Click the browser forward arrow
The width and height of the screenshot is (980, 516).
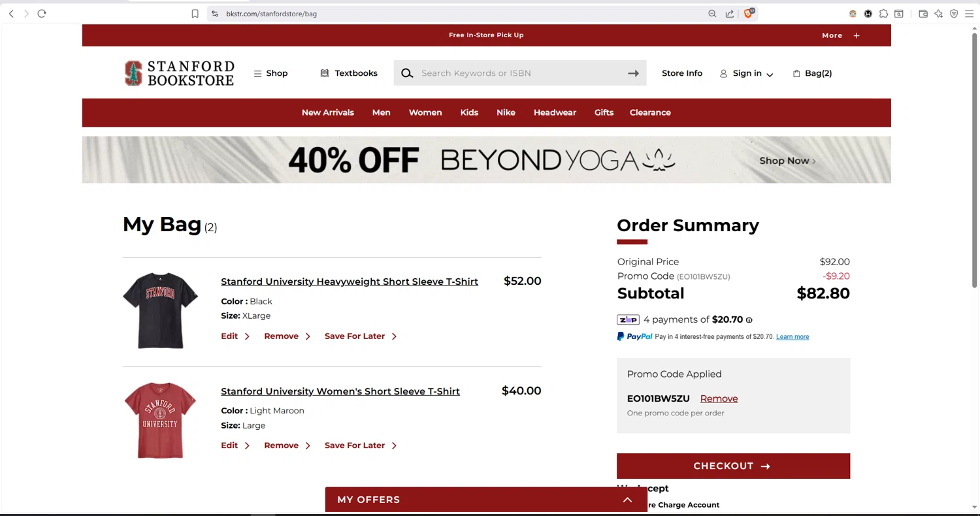click(x=26, y=14)
